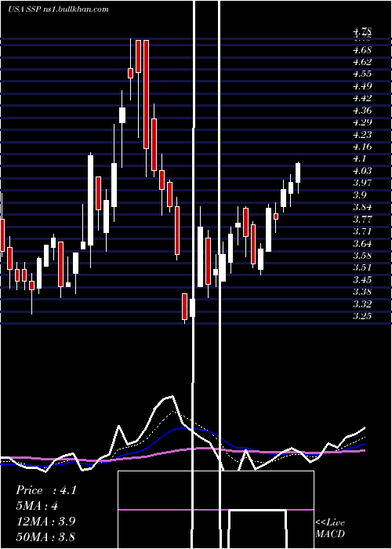Click the 3.9 price axis label
The image size is (392, 549).
359,195
